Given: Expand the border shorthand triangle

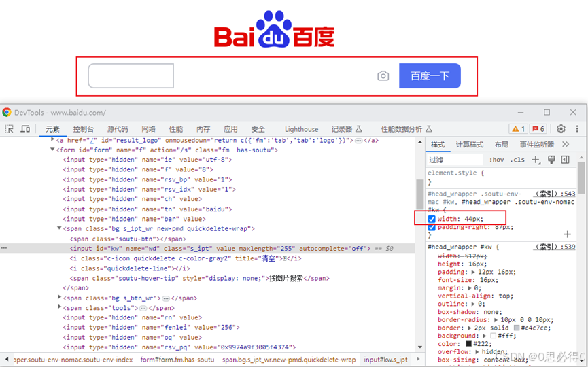Looking at the screenshot, I should [470, 328].
